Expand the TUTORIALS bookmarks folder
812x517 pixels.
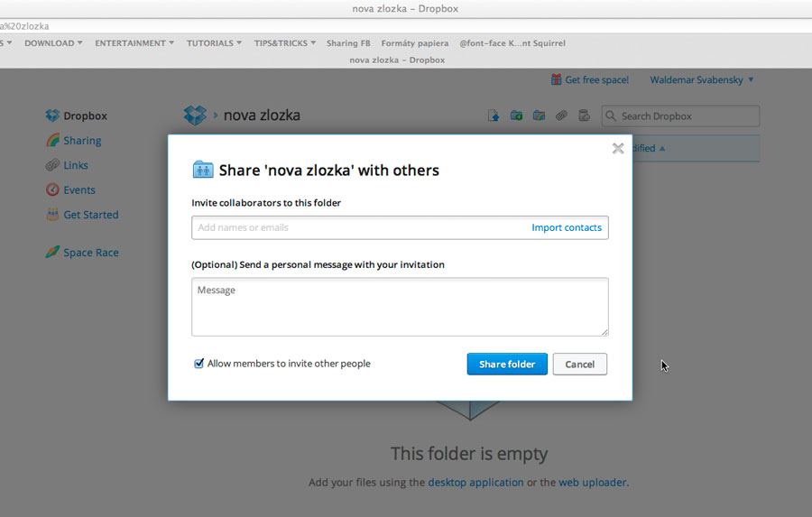pyautogui.click(x=214, y=43)
